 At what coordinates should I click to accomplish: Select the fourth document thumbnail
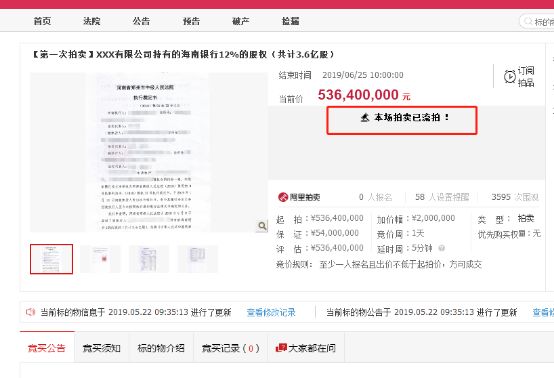198,259
